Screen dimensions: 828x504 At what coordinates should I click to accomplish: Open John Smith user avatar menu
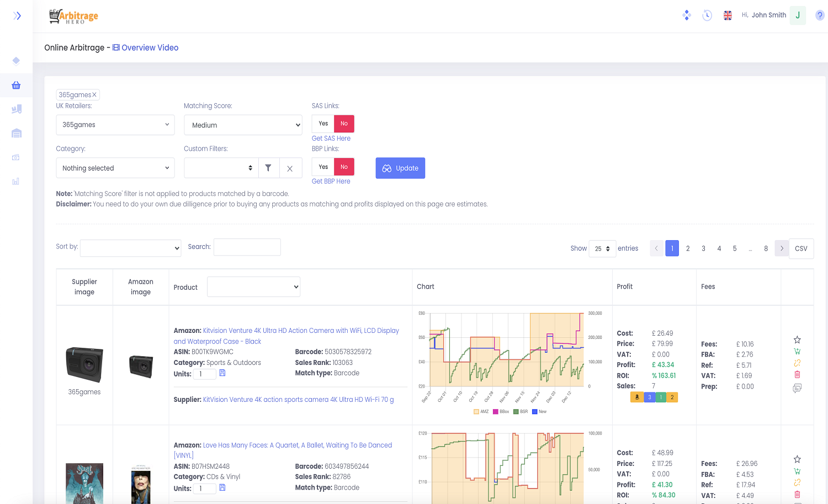[x=798, y=15]
